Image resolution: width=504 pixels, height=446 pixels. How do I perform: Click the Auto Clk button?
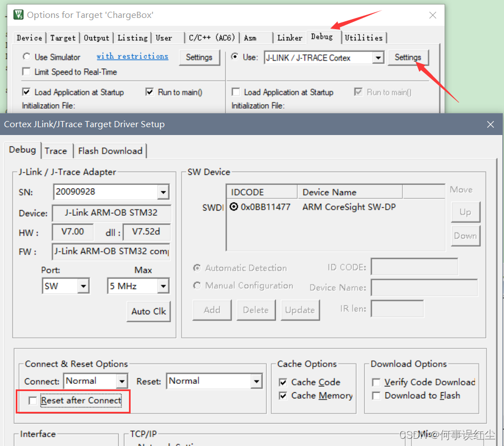click(149, 312)
